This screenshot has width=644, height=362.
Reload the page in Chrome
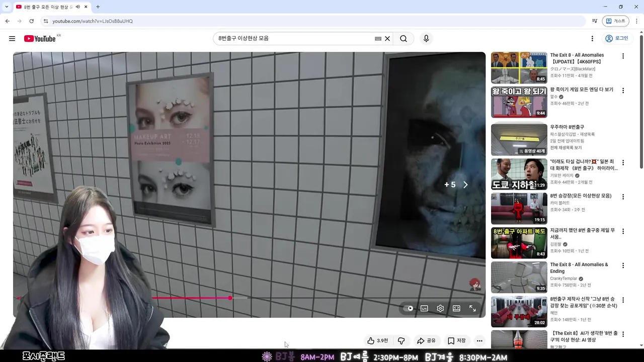tap(31, 21)
